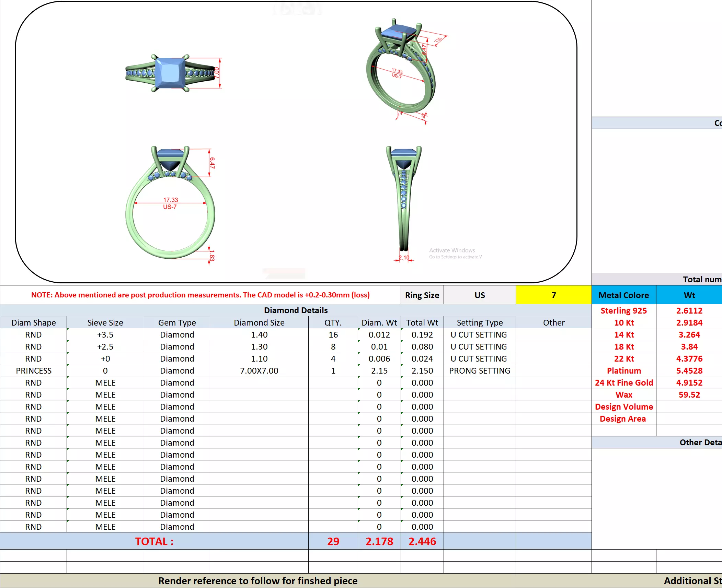This screenshot has width=722, height=588.
Task: Select the Metal Colore header cell
Action: (623, 295)
